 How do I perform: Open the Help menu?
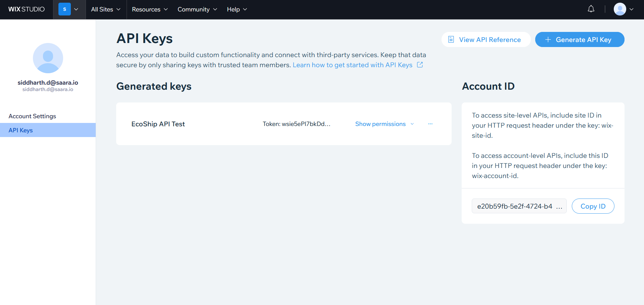(237, 9)
